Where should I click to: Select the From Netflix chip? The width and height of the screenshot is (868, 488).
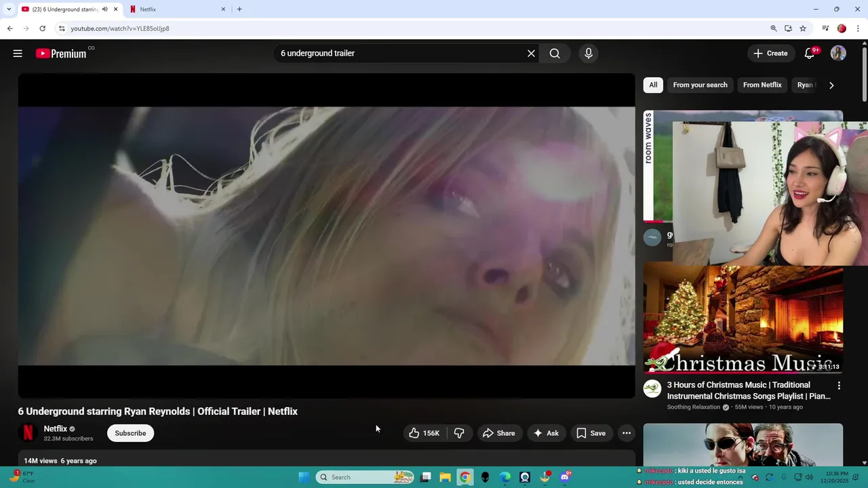(762, 85)
